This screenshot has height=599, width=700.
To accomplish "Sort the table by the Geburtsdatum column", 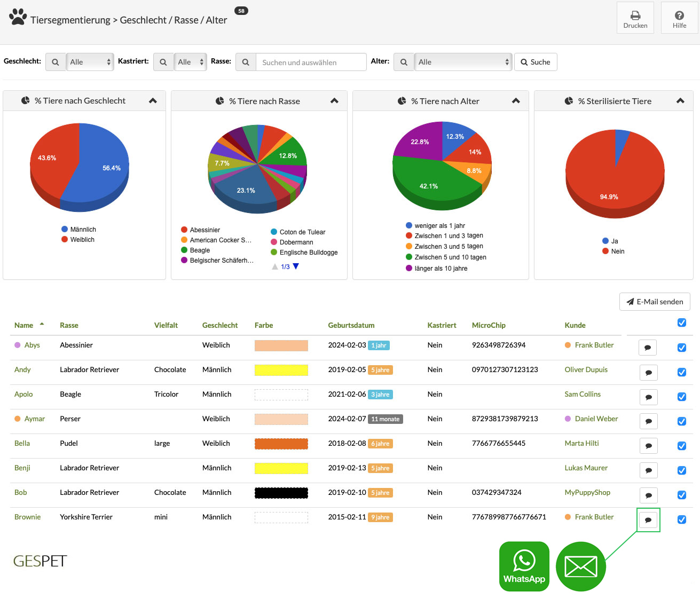I will tap(351, 325).
